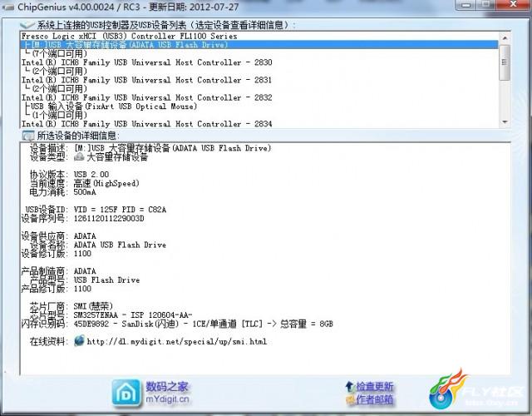
Task: Click the device list scroll up arrow
Action: 505,37
